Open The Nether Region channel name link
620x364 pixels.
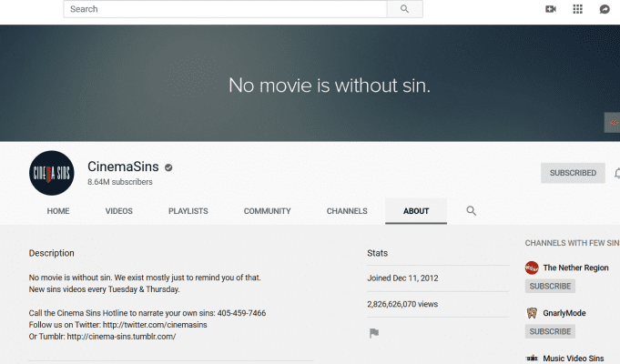tap(575, 268)
